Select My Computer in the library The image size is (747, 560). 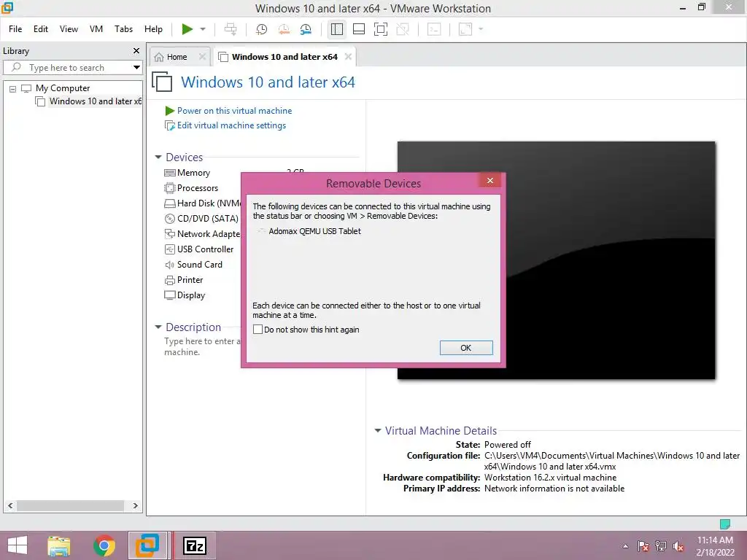pyautogui.click(x=63, y=88)
